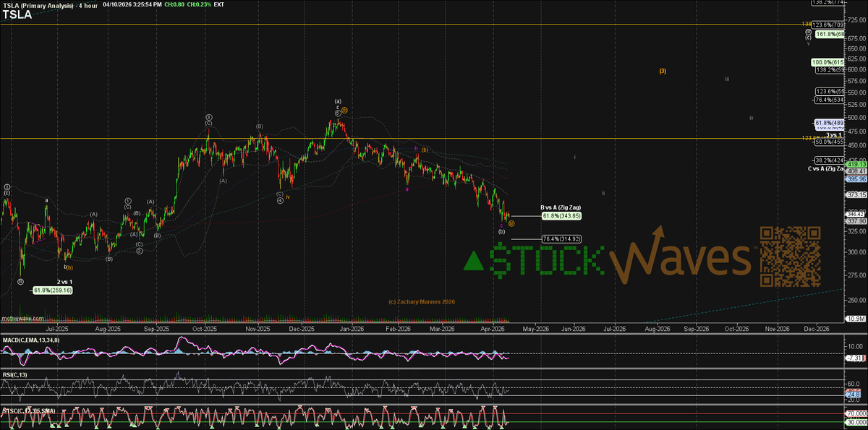
Task: Click the 76.4%(314.92) Fibonacci label
Action: click(x=561, y=238)
